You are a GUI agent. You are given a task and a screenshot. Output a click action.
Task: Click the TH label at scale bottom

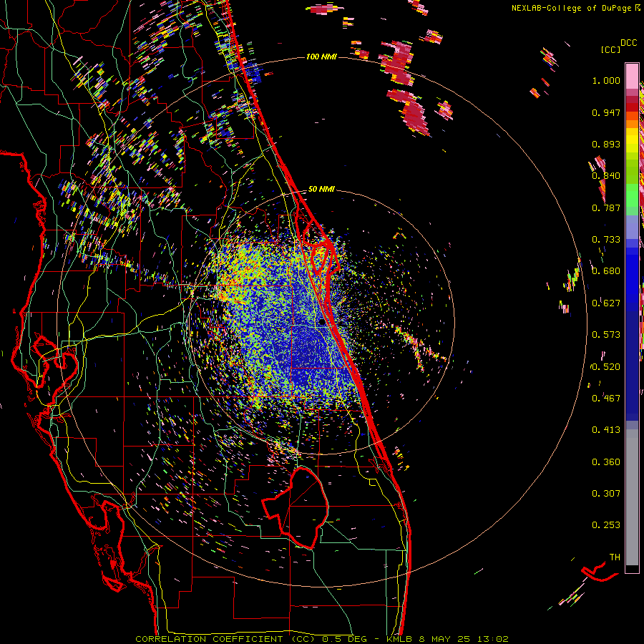point(615,557)
